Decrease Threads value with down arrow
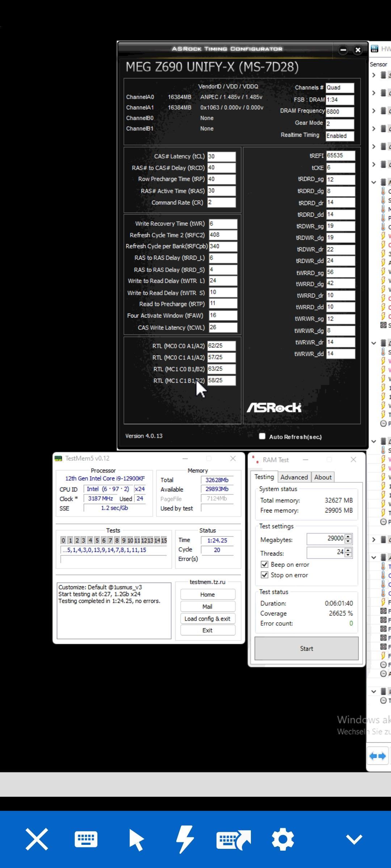 pos(348,555)
